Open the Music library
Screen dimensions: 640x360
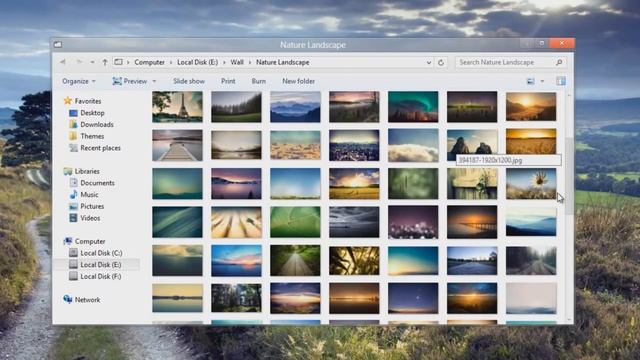click(x=89, y=195)
